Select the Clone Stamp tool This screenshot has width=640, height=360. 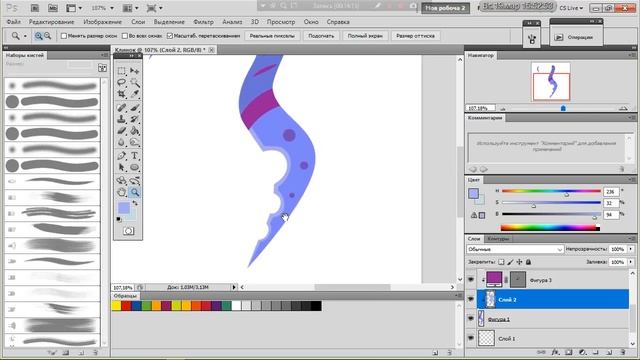pyautogui.click(x=122, y=119)
